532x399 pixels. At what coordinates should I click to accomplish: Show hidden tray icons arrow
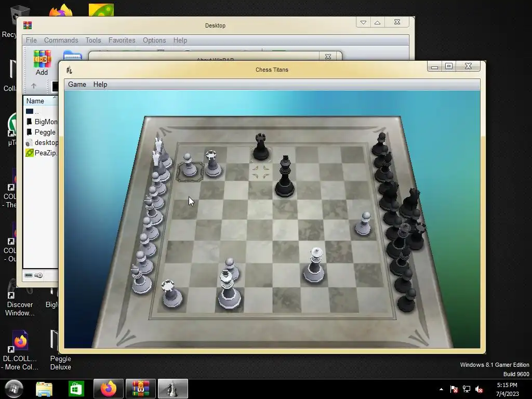click(x=441, y=389)
